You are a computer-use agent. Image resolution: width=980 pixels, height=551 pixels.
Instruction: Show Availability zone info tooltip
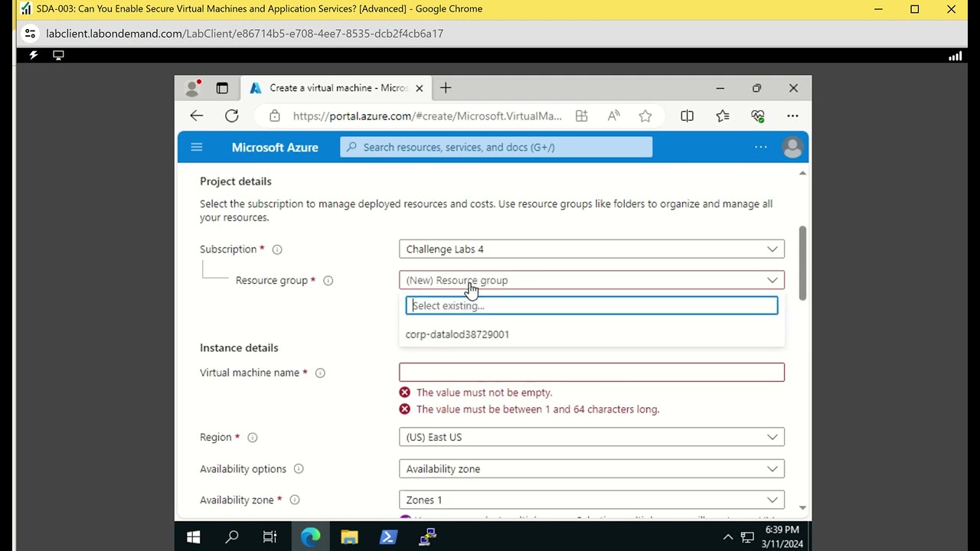294,500
